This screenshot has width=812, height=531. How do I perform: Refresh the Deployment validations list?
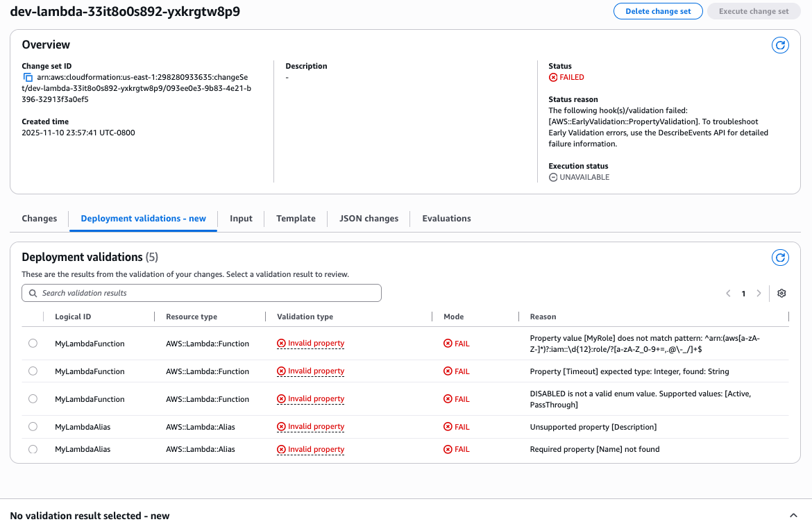pos(780,258)
